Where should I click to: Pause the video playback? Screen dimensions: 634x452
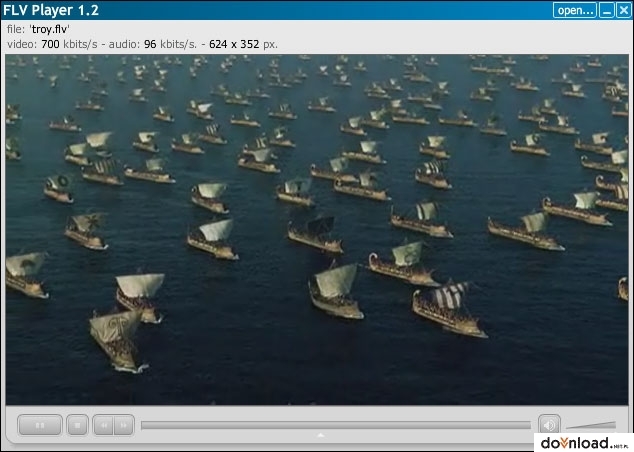coord(40,425)
